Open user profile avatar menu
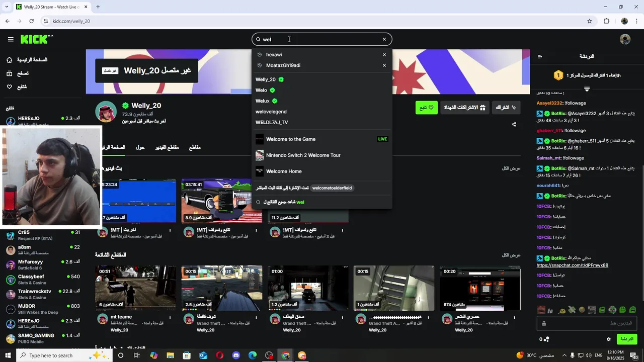 [625, 39]
